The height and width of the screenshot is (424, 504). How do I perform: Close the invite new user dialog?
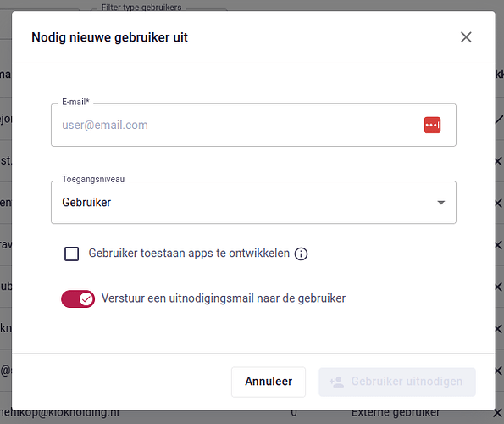466,37
